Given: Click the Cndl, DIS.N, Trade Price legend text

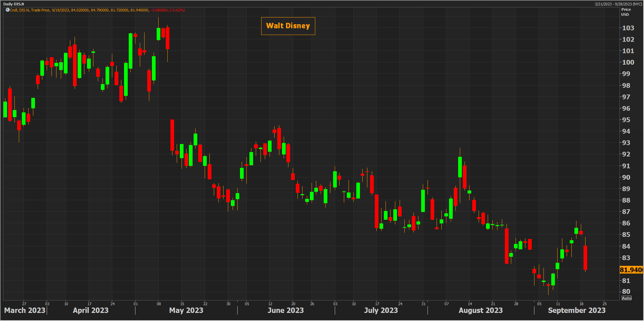Looking at the screenshot, I should point(30,10).
